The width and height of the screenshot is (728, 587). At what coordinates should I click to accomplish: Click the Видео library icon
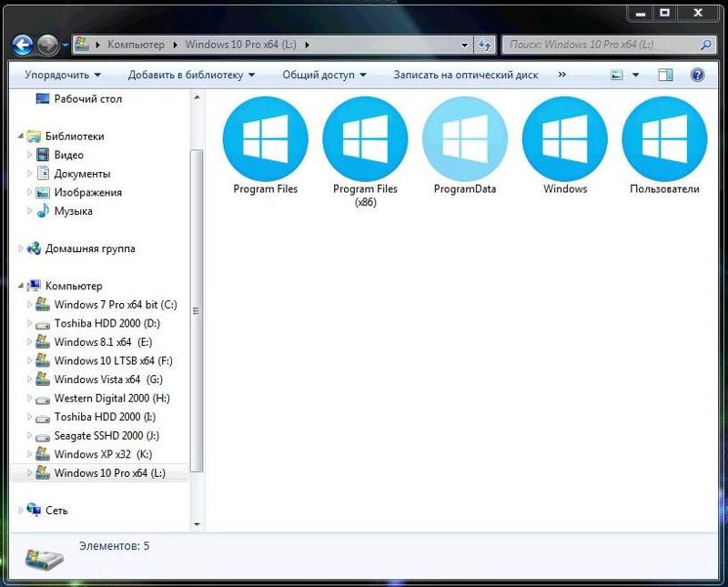[x=43, y=155]
